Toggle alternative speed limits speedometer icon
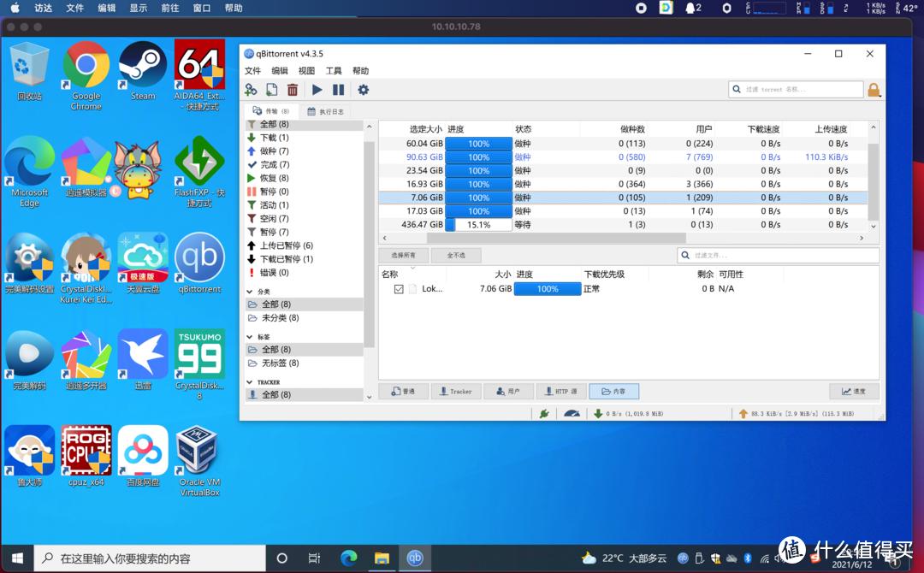Viewport: 924px width, 573px height. pyautogui.click(x=572, y=414)
